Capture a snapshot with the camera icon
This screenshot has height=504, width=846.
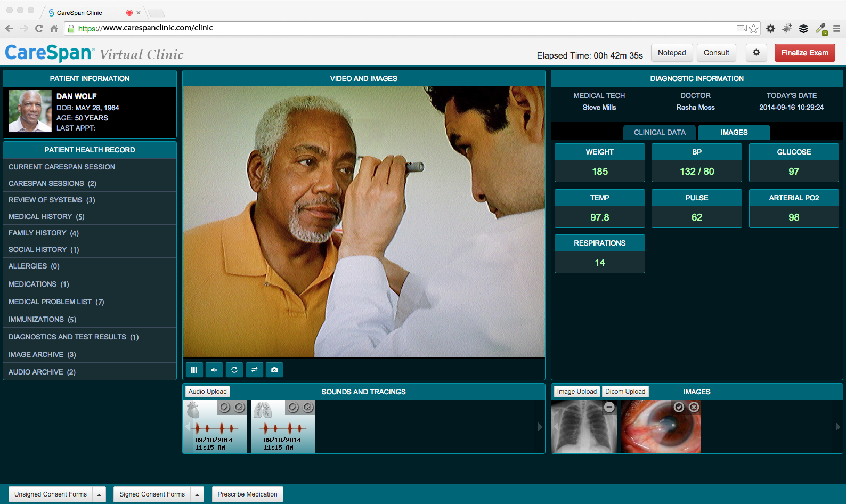pos(274,370)
